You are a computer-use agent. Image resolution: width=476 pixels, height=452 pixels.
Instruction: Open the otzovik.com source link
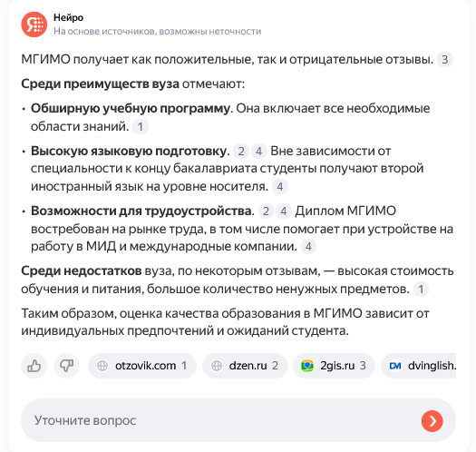coord(142,366)
